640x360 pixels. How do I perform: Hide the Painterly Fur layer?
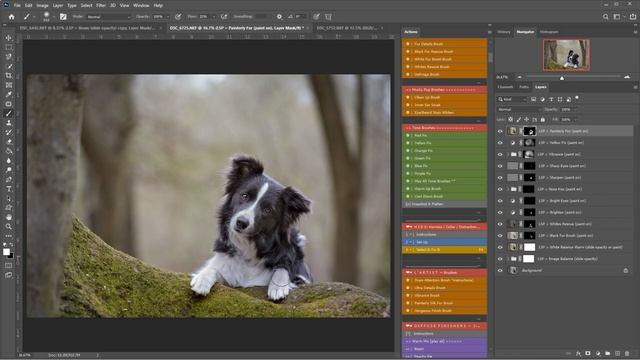[500, 131]
